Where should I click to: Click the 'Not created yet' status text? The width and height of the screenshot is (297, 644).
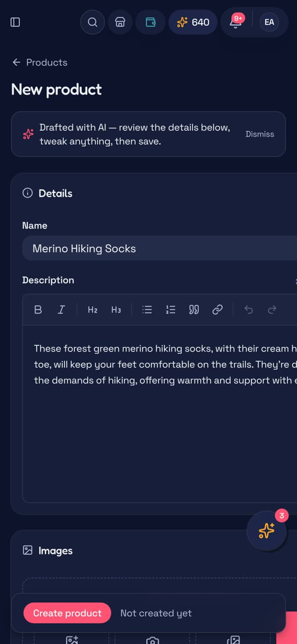point(156,613)
